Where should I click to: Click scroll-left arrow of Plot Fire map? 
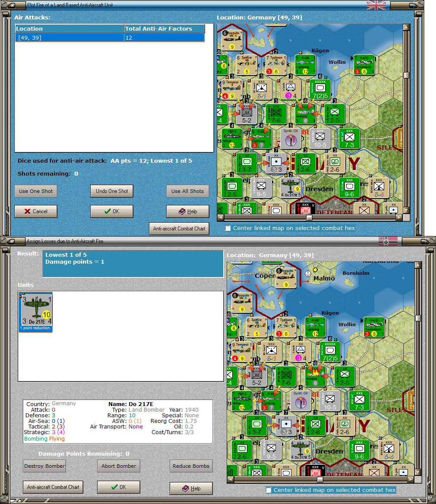[x=221, y=217]
